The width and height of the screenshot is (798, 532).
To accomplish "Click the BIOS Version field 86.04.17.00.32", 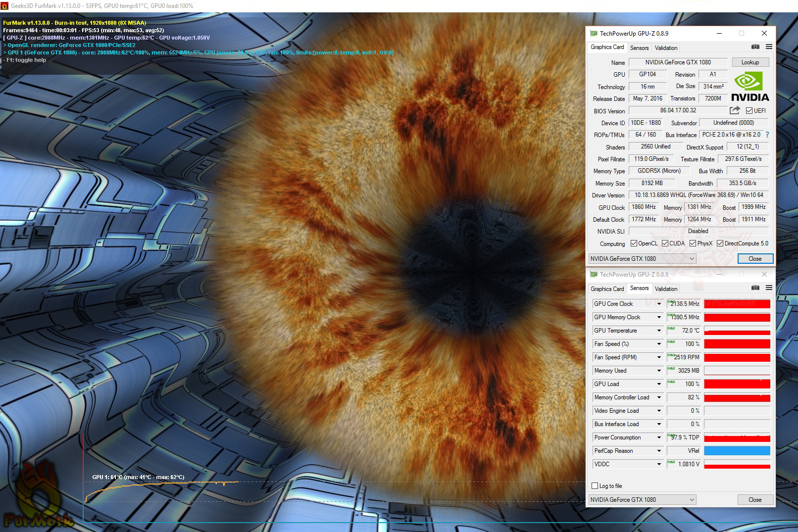I will tap(678, 110).
